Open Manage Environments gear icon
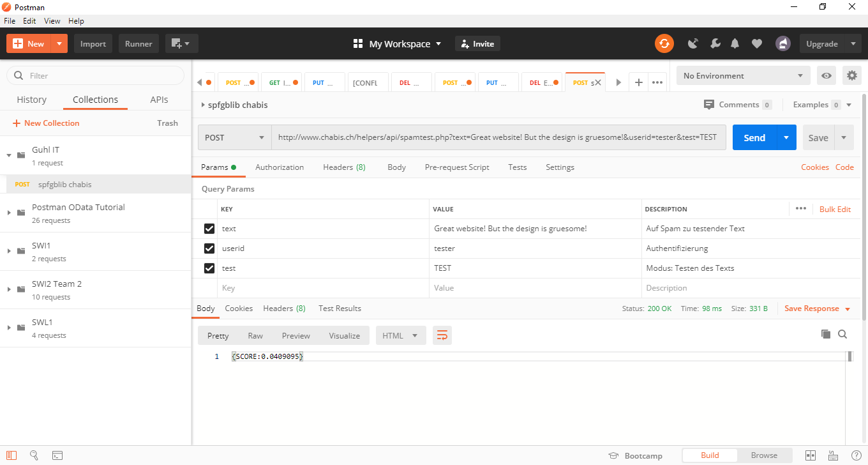This screenshot has height=465, width=868. pyautogui.click(x=851, y=75)
